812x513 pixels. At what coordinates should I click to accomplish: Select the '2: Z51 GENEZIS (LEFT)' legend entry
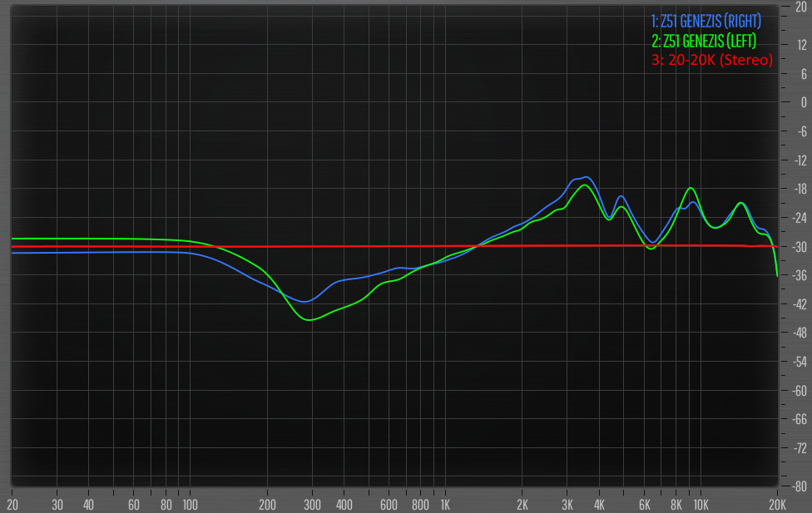[704, 41]
